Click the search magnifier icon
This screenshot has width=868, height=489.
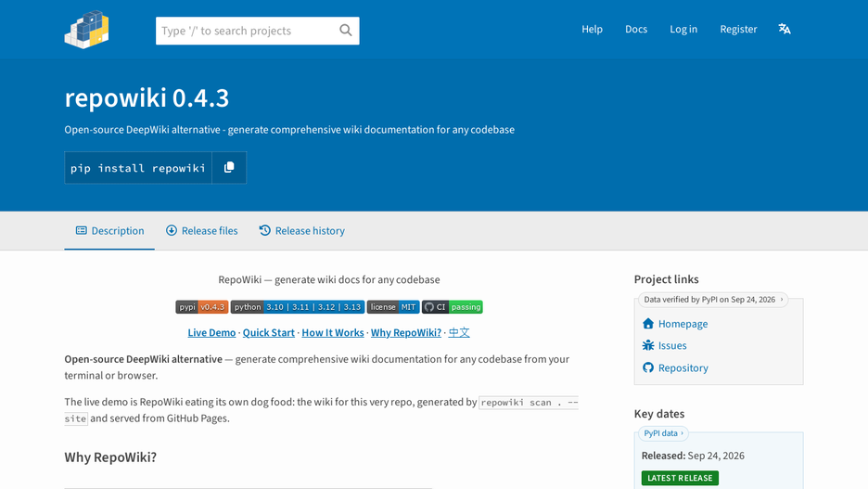click(x=345, y=31)
